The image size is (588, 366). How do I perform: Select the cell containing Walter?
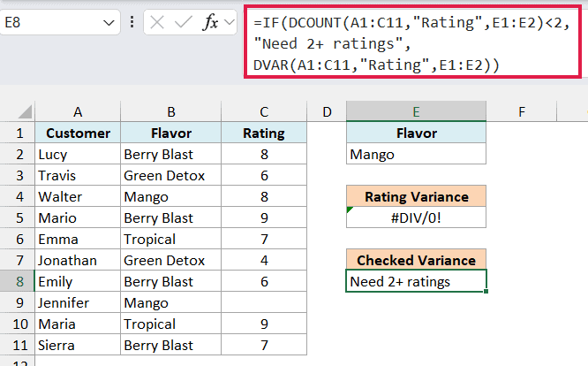click(78, 196)
